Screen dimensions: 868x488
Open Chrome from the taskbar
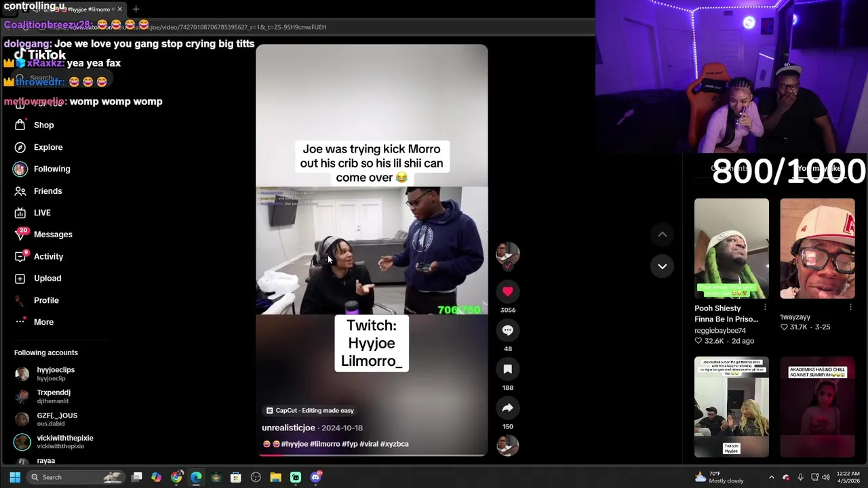click(x=176, y=477)
